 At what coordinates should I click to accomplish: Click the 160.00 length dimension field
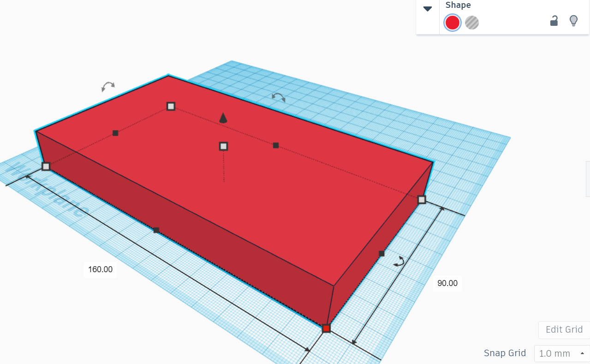click(x=100, y=269)
